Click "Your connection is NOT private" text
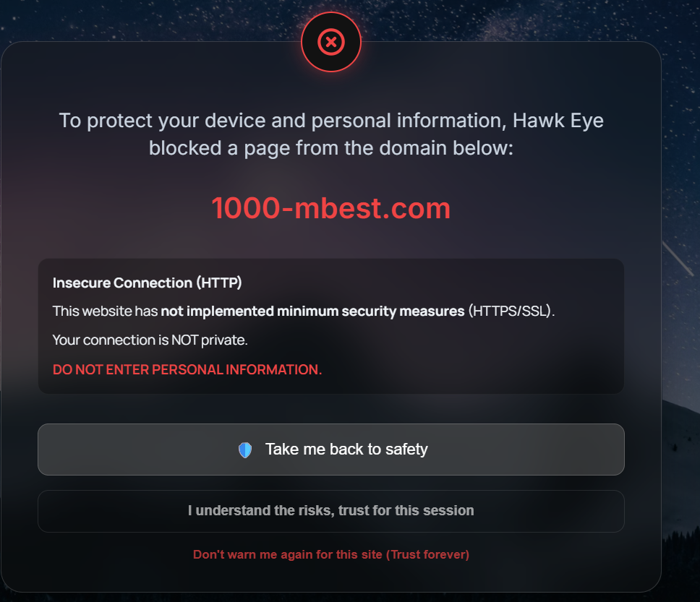 coord(150,340)
